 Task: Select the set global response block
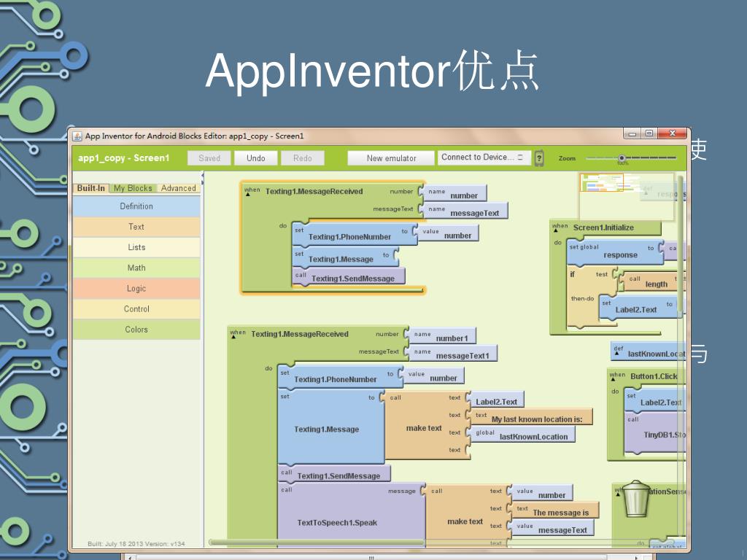(x=615, y=252)
